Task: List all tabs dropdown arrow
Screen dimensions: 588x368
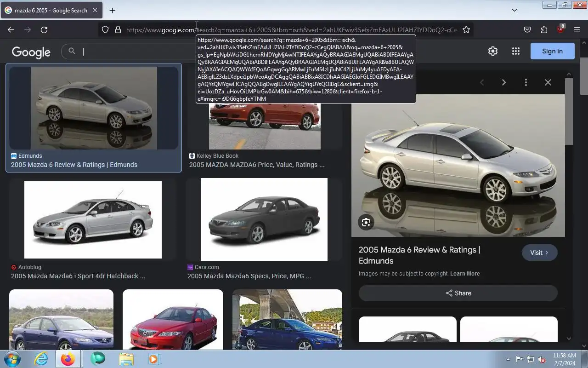Action: click(514, 10)
